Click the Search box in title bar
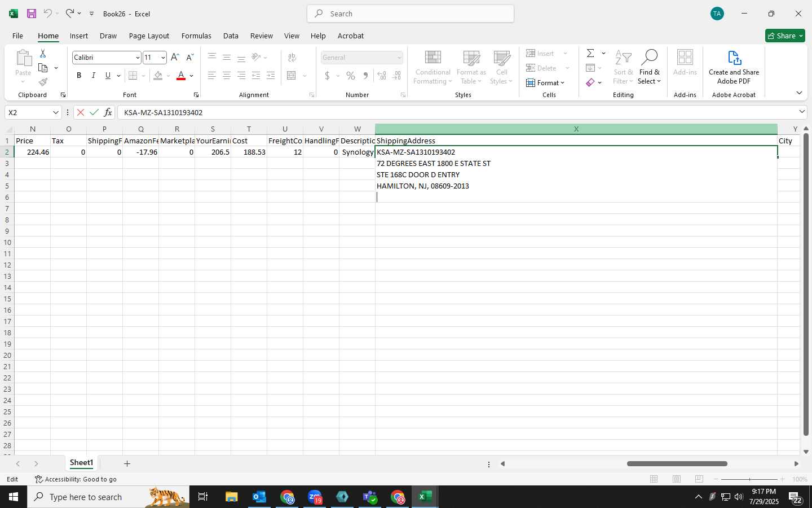The height and width of the screenshot is (508, 812). [x=411, y=14]
